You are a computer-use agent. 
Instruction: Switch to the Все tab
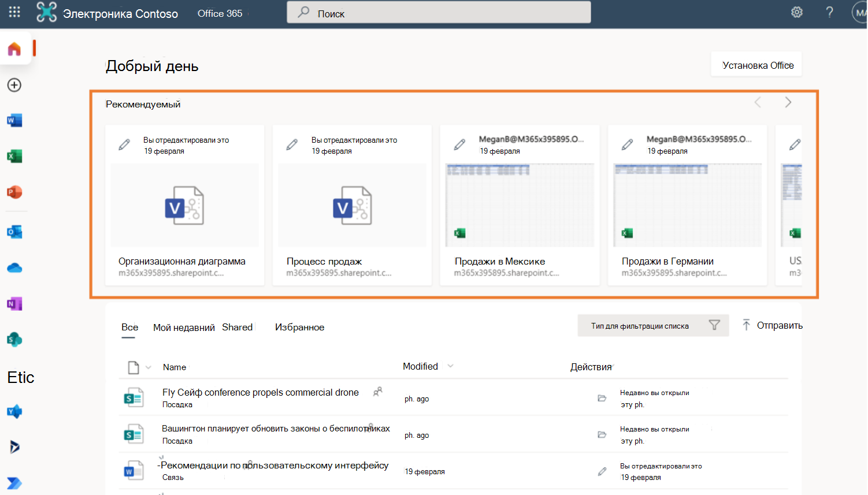[129, 327]
